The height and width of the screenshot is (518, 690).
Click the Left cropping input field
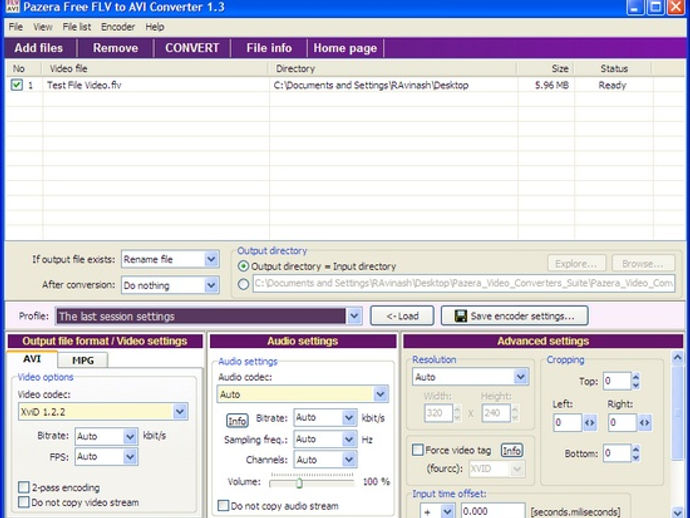[x=568, y=422]
